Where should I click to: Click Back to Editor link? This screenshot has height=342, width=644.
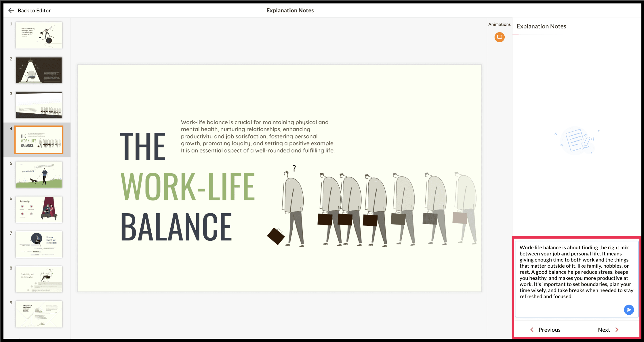click(34, 11)
